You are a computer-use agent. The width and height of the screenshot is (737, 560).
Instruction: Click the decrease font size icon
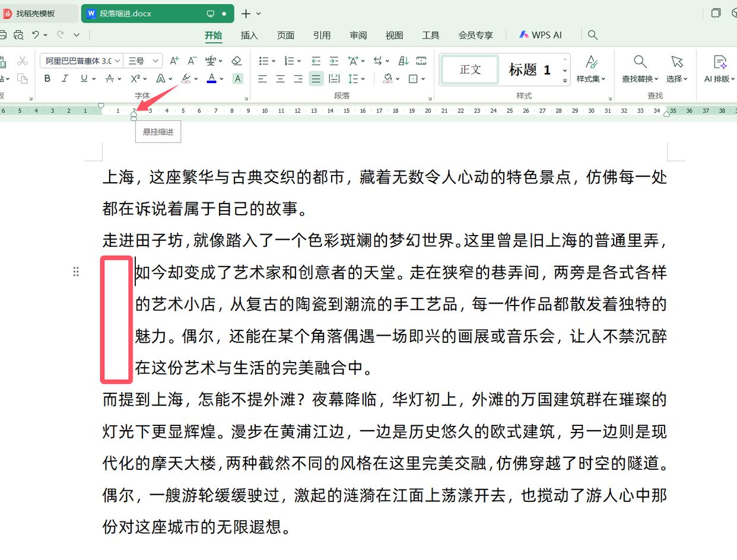coord(192,61)
